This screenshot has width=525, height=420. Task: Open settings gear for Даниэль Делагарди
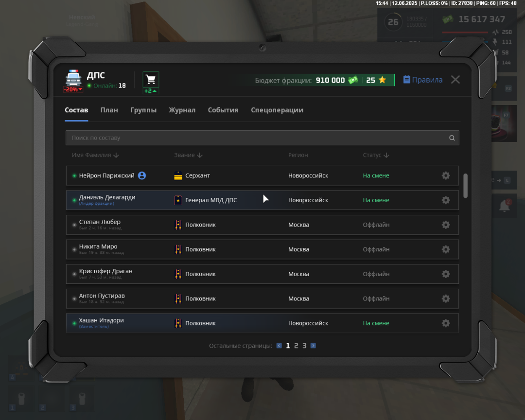tap(446, 200)
